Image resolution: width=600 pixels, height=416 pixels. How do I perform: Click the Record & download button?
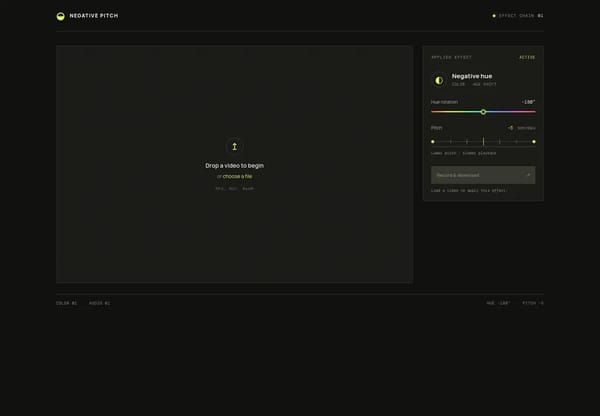[x=483, y=175]
